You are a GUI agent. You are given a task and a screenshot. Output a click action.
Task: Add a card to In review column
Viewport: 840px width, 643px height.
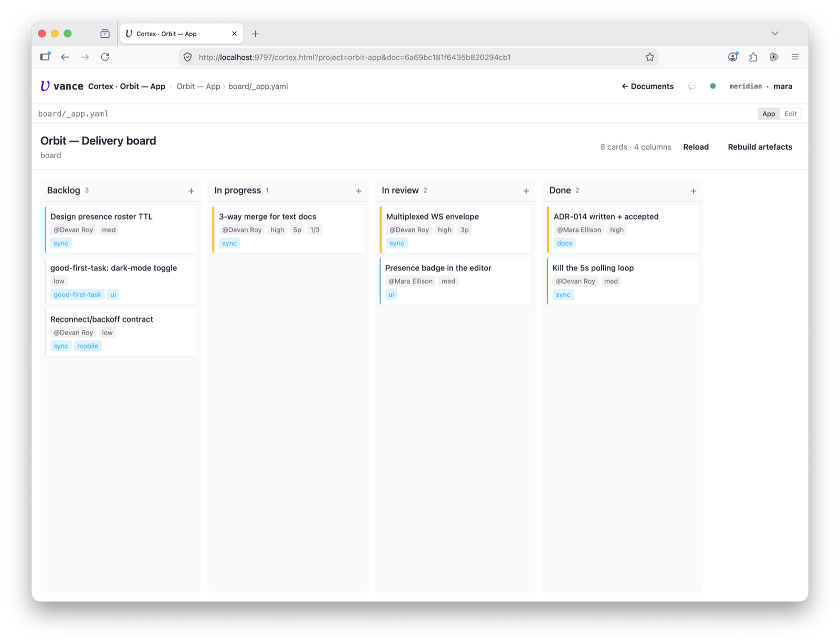coord(526,191)
